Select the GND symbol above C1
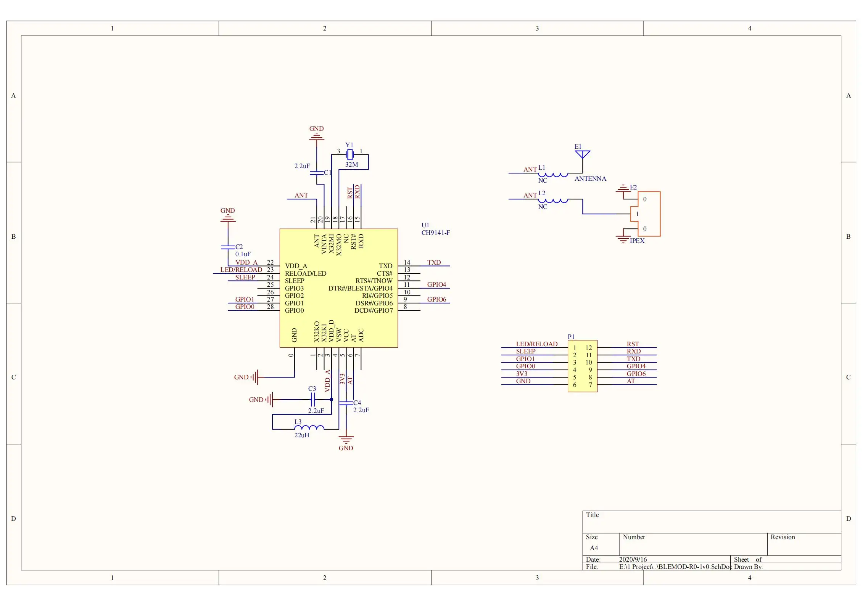868x607 pixels. 316,138
